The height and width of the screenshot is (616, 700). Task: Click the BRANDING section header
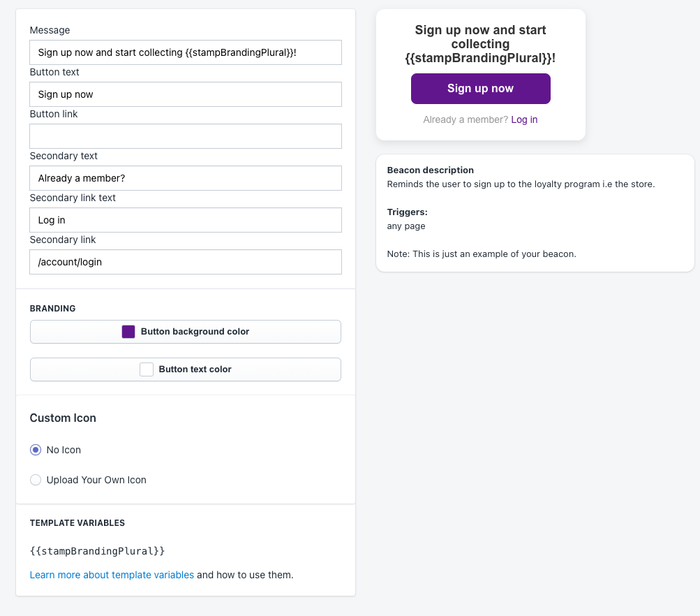52,308
